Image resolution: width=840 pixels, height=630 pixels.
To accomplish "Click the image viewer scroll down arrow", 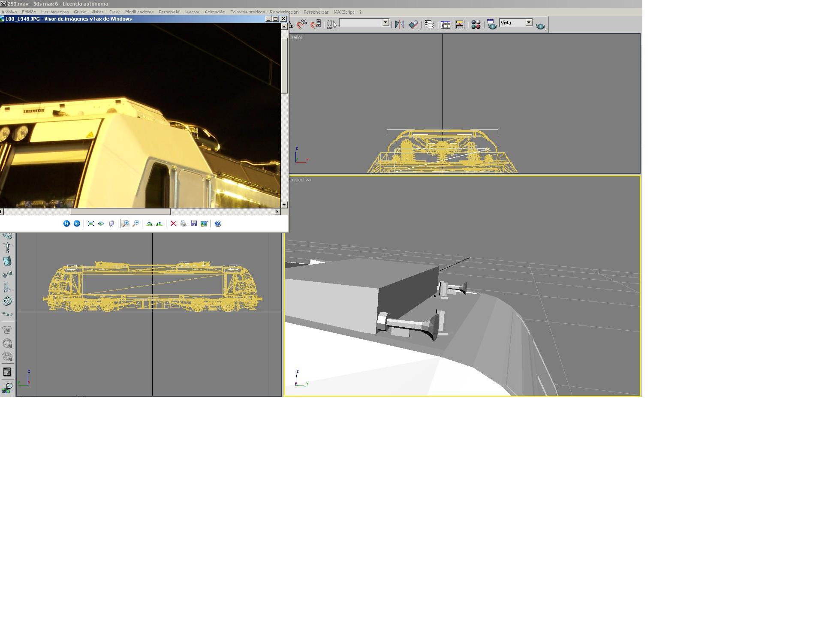I will [284, 205].
